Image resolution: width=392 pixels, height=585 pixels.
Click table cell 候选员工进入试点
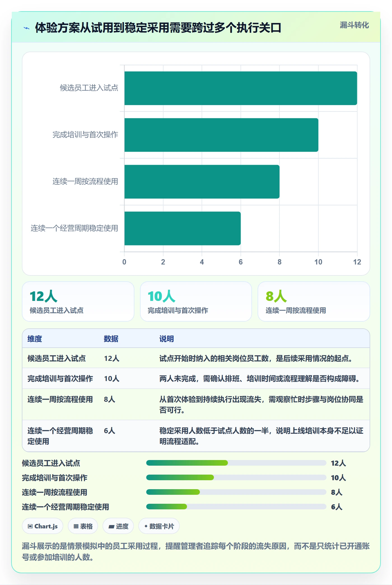coord(57,358)
